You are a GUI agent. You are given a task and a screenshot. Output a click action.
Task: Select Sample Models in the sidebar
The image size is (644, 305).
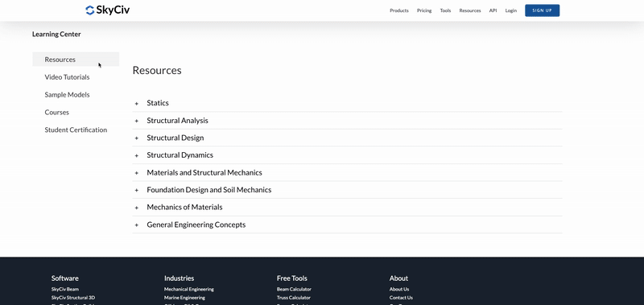tap(67, 94)
